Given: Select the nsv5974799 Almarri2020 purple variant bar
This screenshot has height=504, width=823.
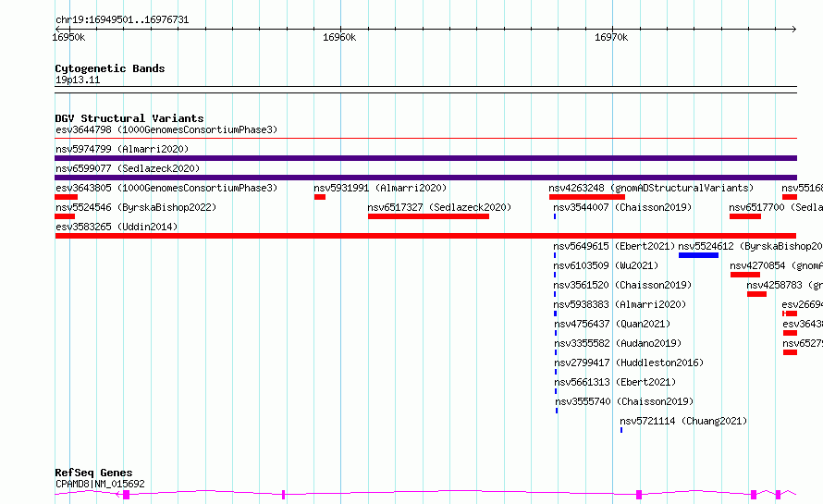Looking at the screenshot, I should pyautogui.click(x=425, y=158).
